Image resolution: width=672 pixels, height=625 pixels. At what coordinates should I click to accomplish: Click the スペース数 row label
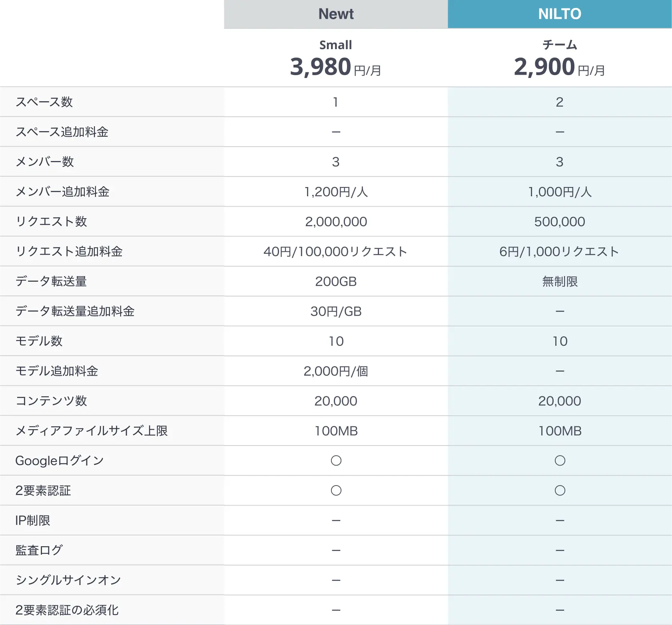pyautogui.click(x=44, y=102)
